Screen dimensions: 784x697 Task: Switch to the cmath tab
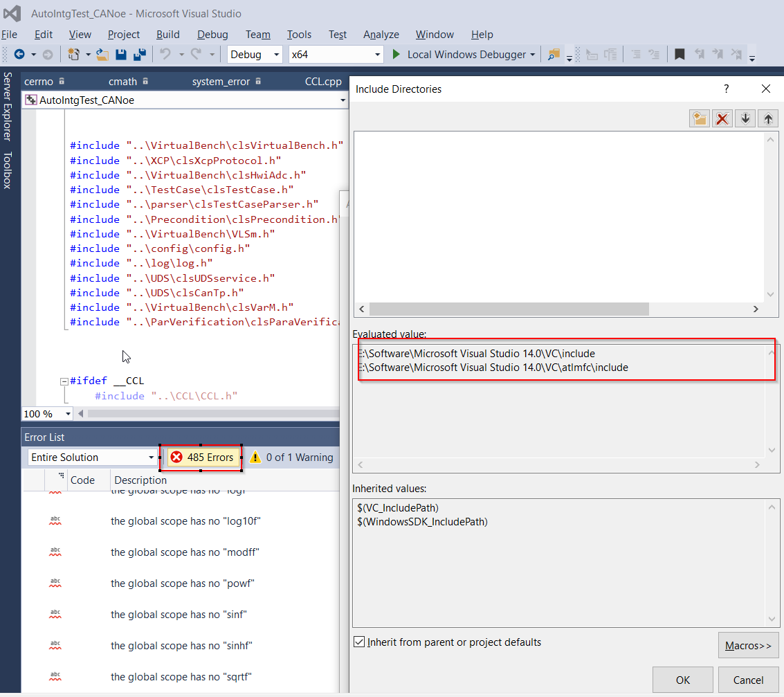click(122, 82)
